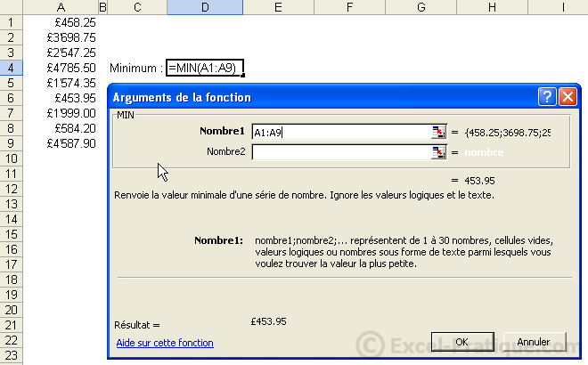
Task: Select cell with £458.25
Action: pos(61,22)
